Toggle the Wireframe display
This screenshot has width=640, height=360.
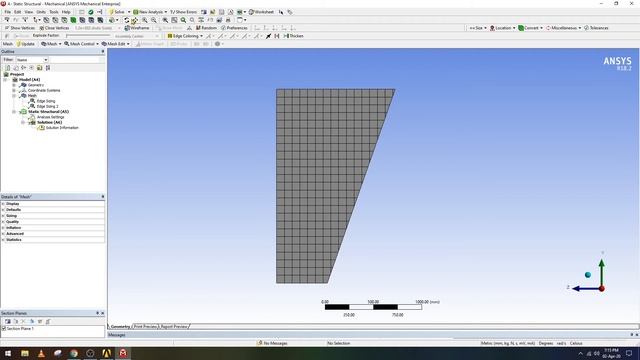pos(137,28)
